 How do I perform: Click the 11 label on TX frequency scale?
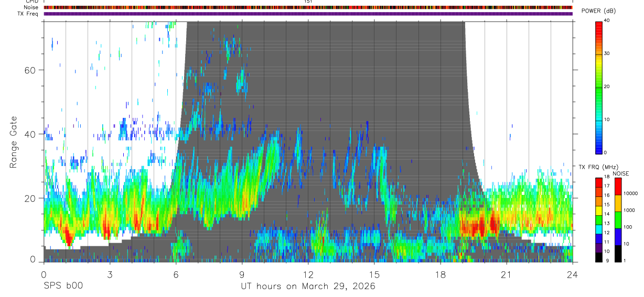point(607,242)
